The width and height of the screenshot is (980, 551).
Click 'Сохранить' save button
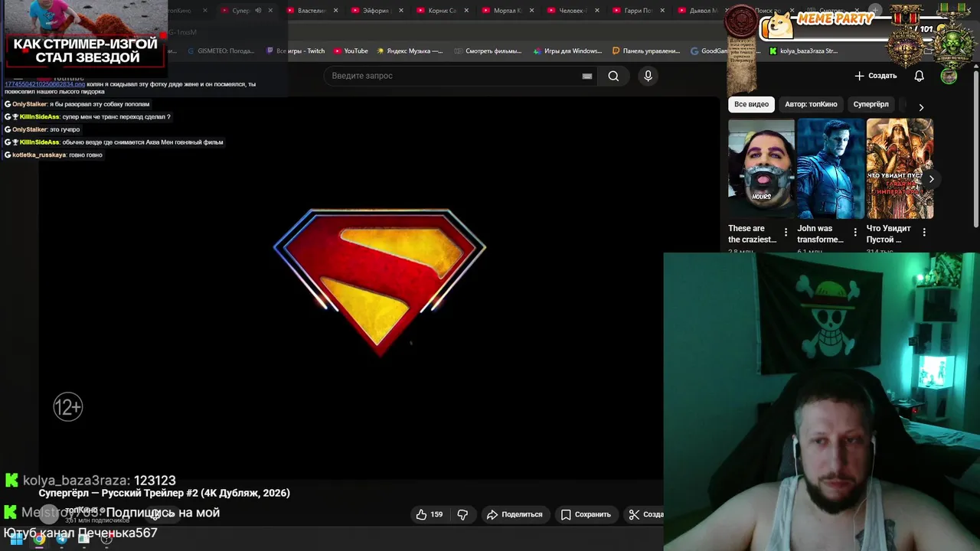[x=586, y=514]
